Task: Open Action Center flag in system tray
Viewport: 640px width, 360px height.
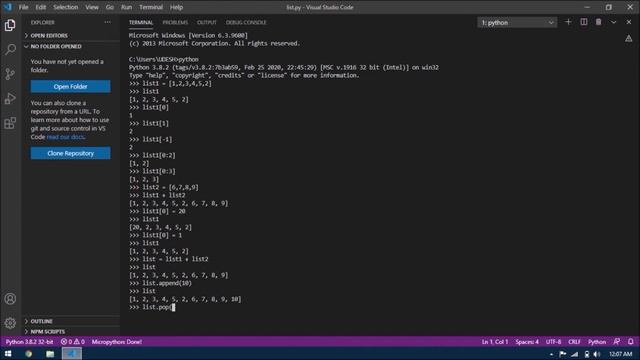Action: point(562,354)
